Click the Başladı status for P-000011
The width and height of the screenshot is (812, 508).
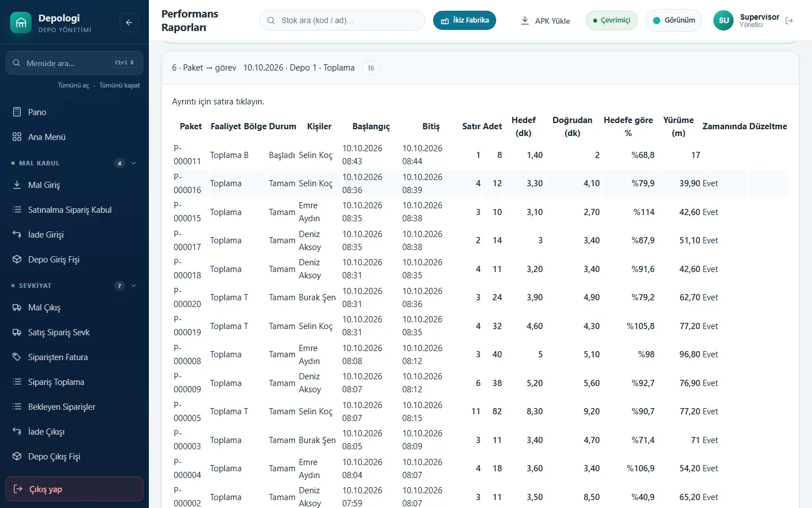click(282, 155)
